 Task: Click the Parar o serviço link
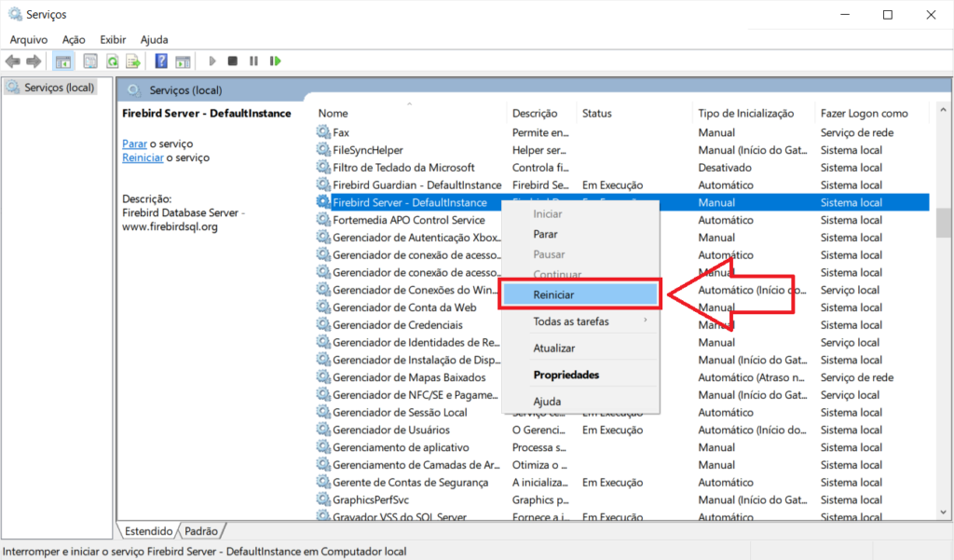134,143
